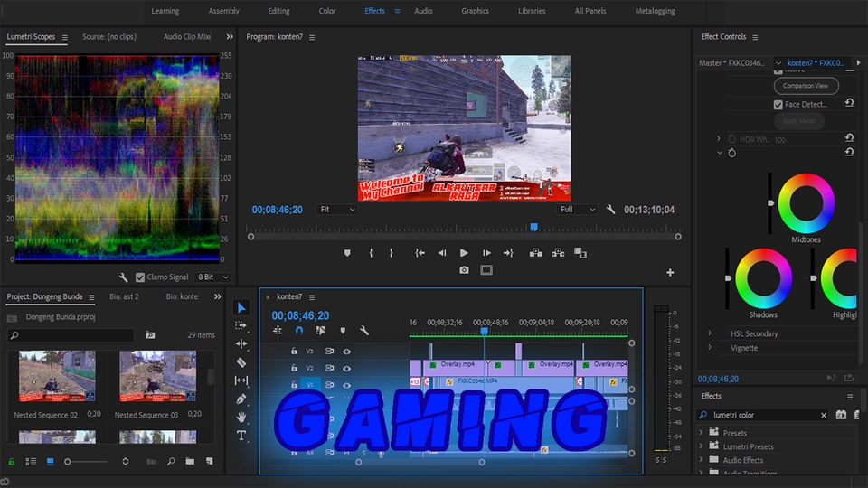
Task: Select the Razor tool
Action: click(241, 362)
